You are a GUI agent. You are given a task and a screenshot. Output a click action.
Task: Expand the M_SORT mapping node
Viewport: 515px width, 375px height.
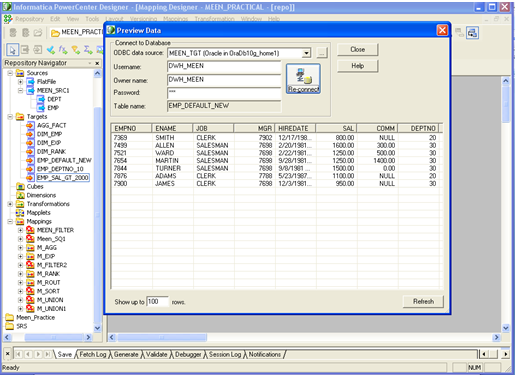click(20, 291)
